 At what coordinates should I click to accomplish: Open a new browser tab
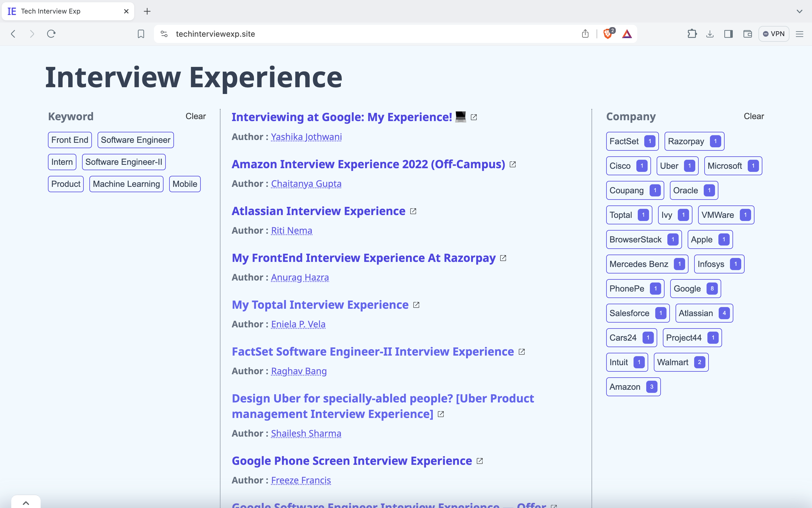(147, 11)
